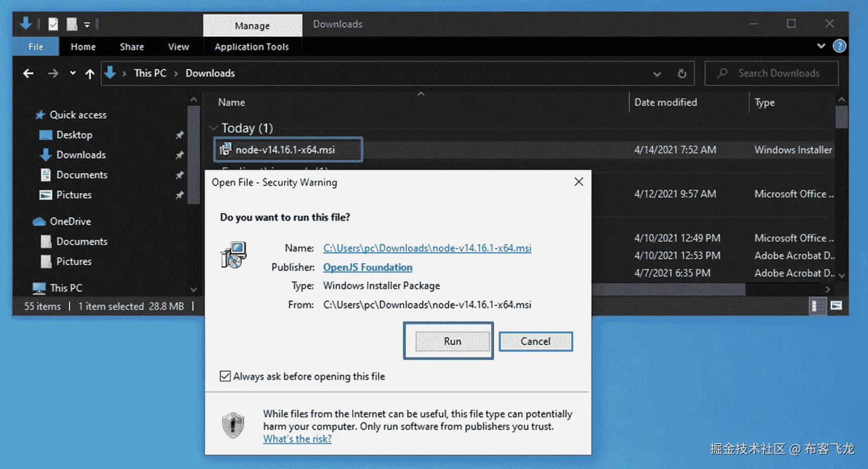Go back with the left arrow

(28, 74)
